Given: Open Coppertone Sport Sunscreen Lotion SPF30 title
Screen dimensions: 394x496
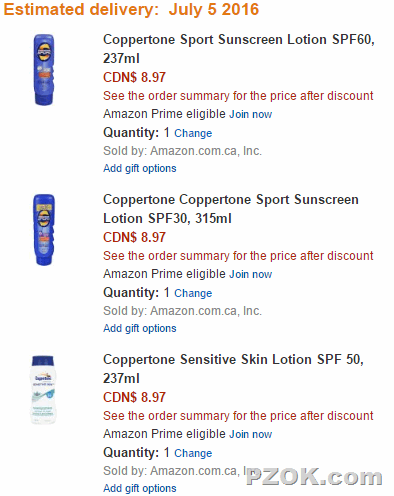Looking at the screenshot, I should (231, 209).
